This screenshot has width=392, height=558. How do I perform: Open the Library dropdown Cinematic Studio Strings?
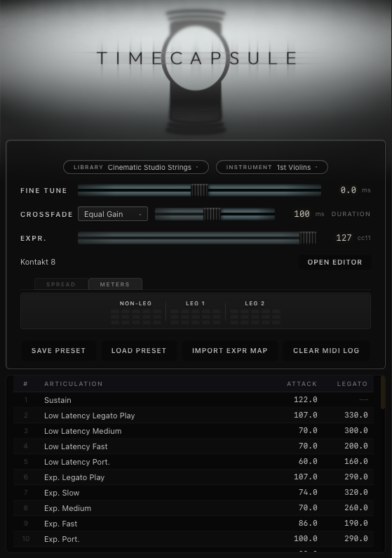pos(136,167)
